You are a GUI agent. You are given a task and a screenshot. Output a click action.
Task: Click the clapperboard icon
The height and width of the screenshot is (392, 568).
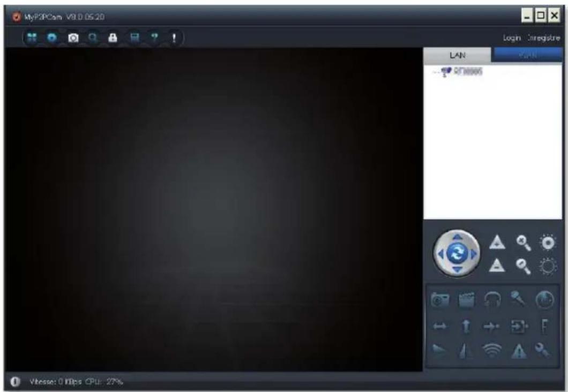point(466,300)
